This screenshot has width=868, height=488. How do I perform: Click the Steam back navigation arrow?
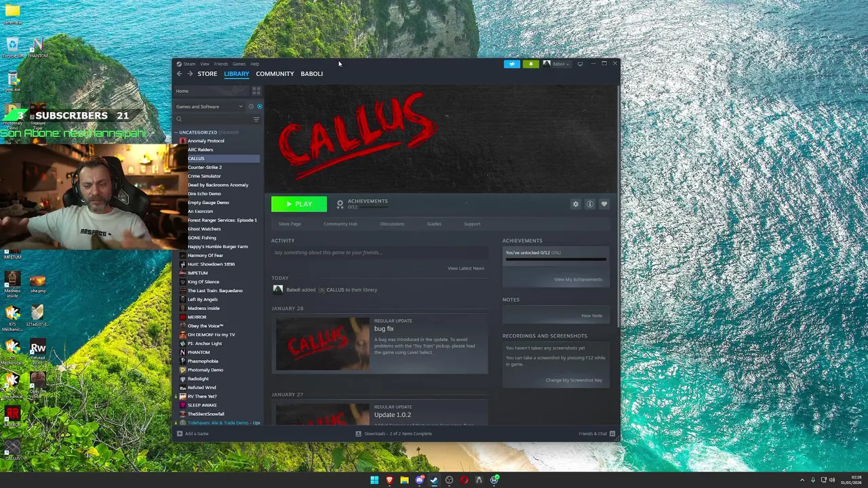click(179, 74)
